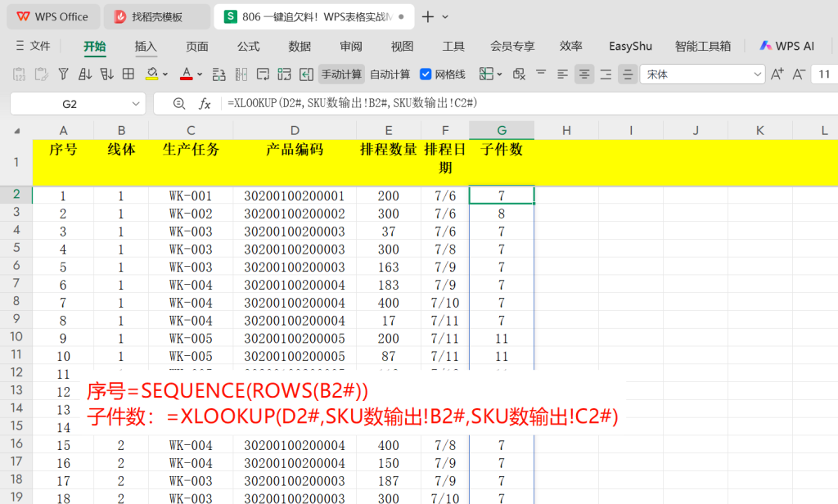The width and height of the screenshot is (838, 504).
Task: Click the paste values icon
Action: click(x=19, y=74)
